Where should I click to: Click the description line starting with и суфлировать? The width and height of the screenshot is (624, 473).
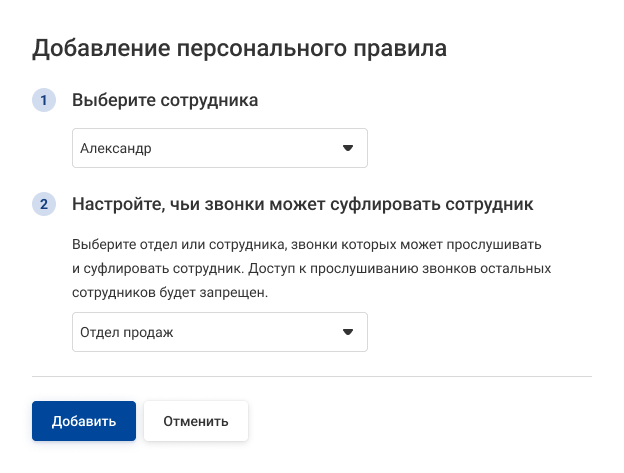pos(312,269)
